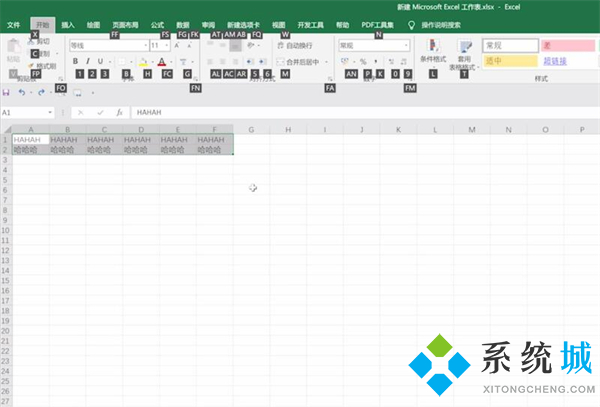Image resolution: width=600 pixels, height=407 pixels.
Task: Apply the 超链接 (Hyperlink) cell style
Action: click(x=555, y=61)
